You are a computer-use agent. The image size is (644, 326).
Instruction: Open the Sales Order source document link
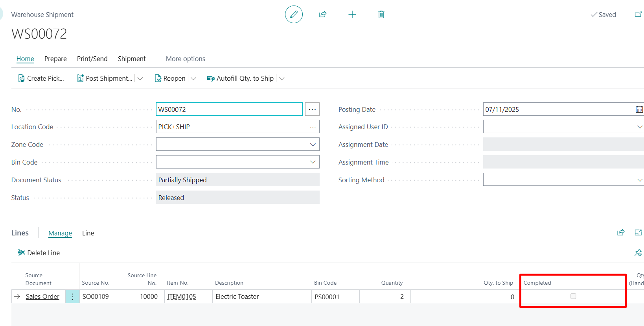(42, 296)
